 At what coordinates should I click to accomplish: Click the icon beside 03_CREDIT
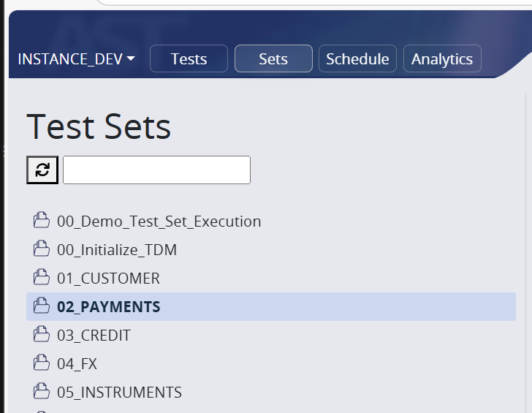pos(42,334)
